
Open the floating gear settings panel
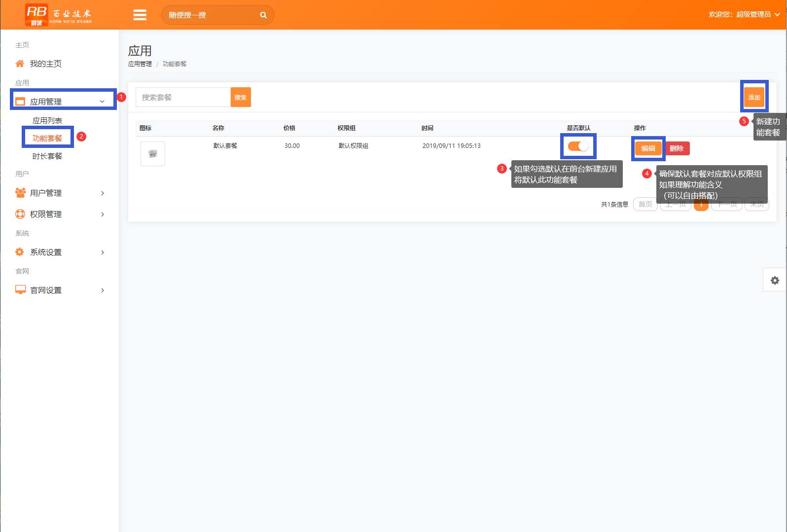775,280
